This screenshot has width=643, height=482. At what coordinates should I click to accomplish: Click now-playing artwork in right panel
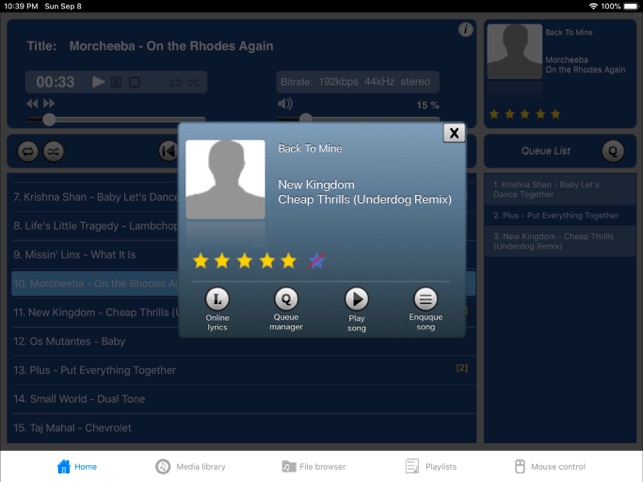pyautogui.click(x=515, y=51)
